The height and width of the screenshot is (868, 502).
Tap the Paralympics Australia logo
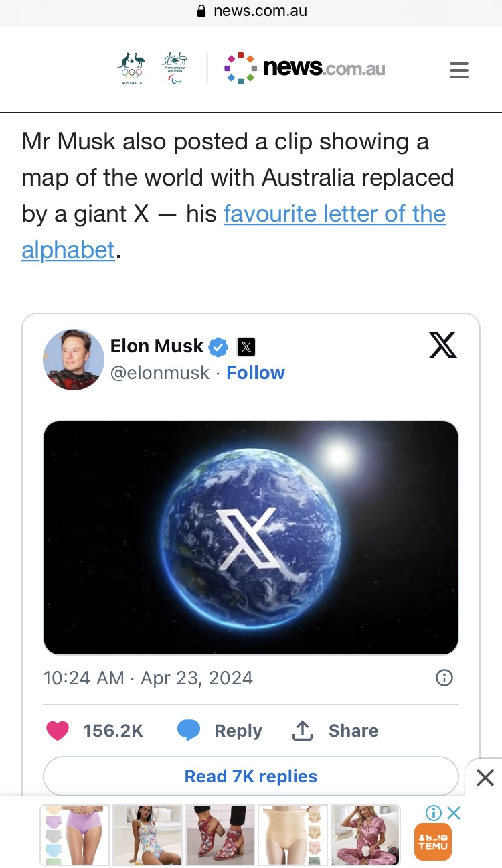175,68
